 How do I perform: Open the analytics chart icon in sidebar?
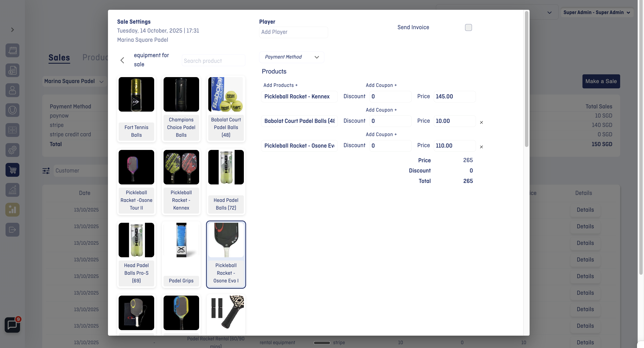[x=12, y=190]
